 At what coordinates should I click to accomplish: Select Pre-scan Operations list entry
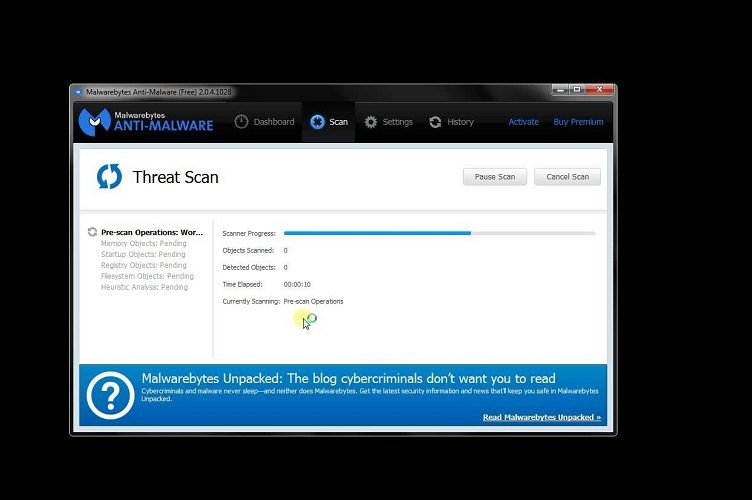[152, 233]
